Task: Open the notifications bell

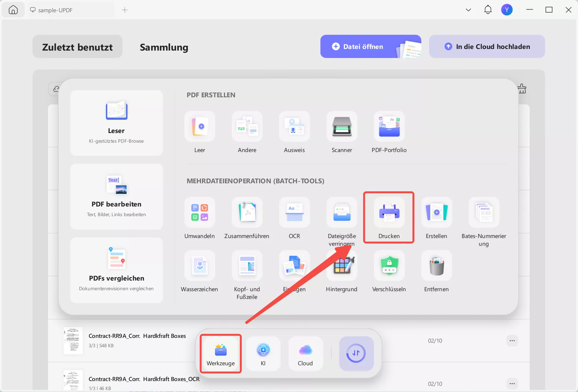Action: point(488,10)
